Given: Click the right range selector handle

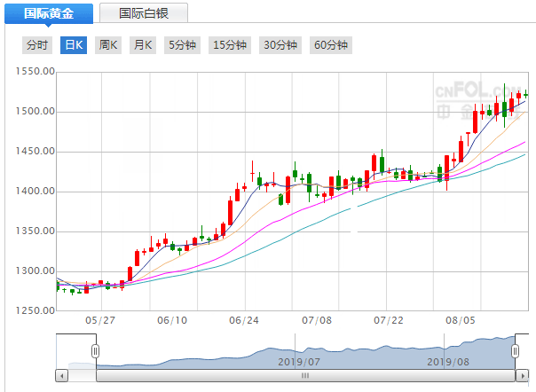Looking at the screenshot, I should [515, 351].
